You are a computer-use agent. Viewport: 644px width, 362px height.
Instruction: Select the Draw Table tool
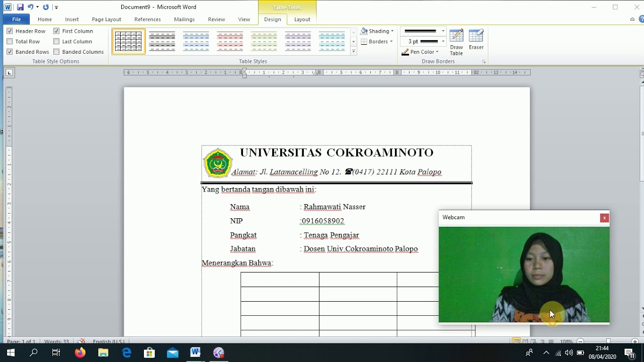(456, 42)
